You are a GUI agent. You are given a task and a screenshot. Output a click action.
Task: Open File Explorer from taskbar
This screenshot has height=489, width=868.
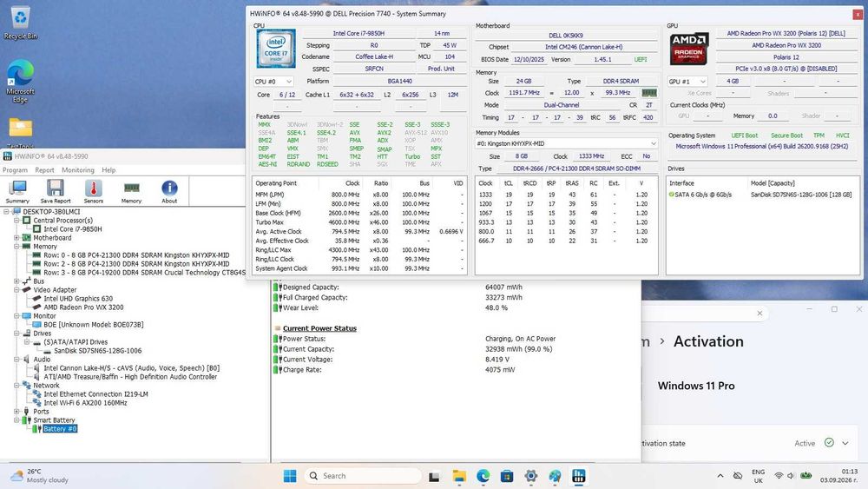tap(459, 476)
